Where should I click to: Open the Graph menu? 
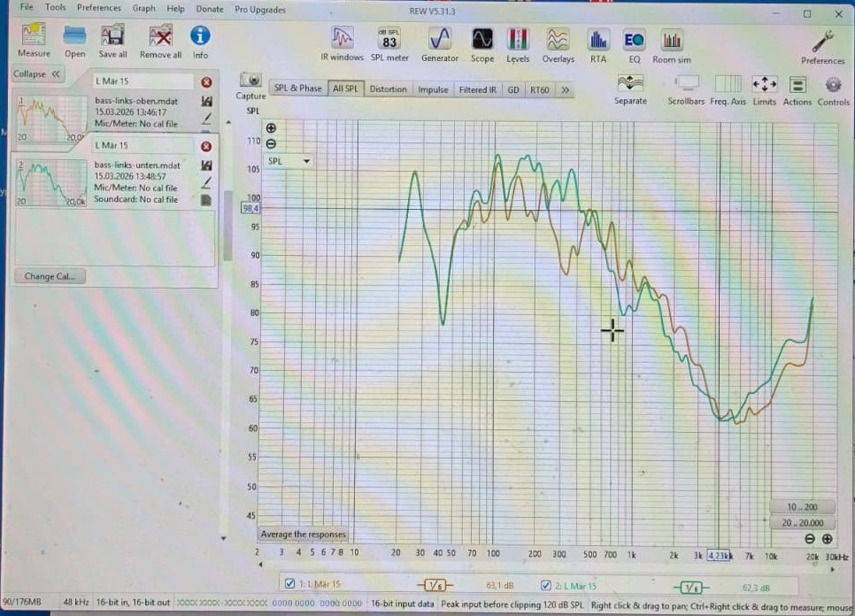(x=143, y=8)
